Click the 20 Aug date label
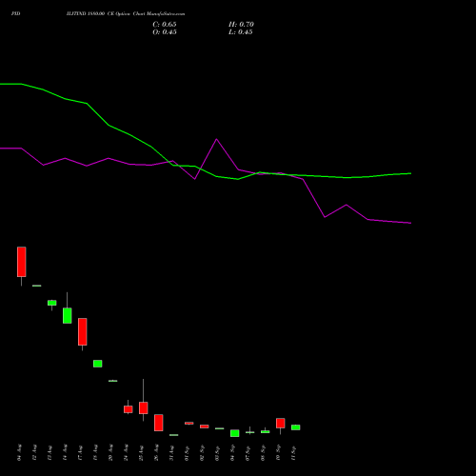The width and height of the screenshot is (476, 476). [x=111, y=452]
